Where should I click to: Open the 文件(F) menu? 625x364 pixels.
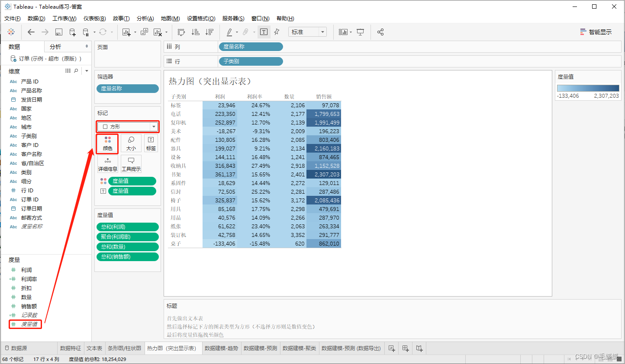point(12,19)
